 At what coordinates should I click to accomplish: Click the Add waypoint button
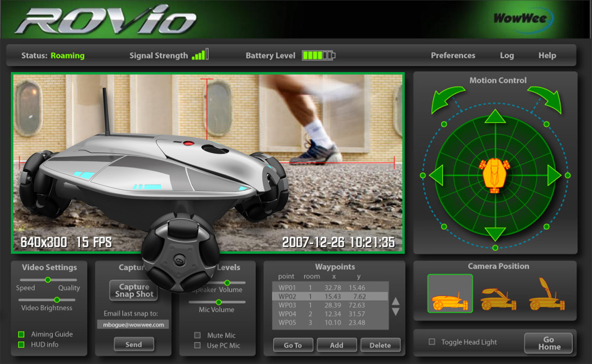tap(336, 345)
